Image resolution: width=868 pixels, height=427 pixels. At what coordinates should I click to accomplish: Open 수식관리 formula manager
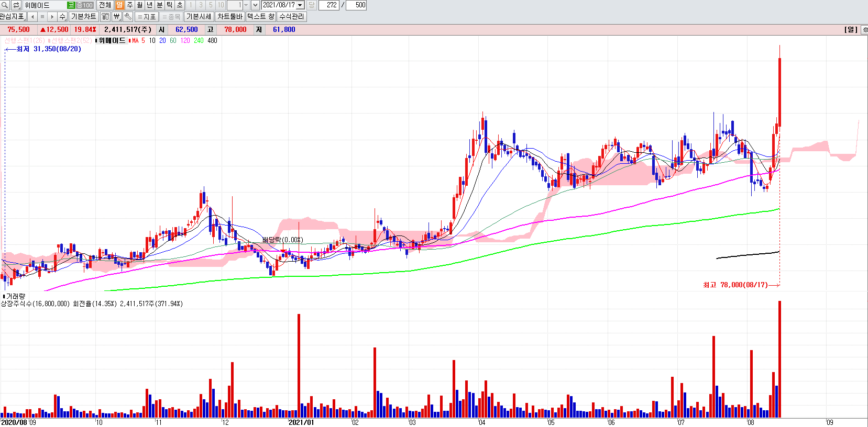click(292, 17)
